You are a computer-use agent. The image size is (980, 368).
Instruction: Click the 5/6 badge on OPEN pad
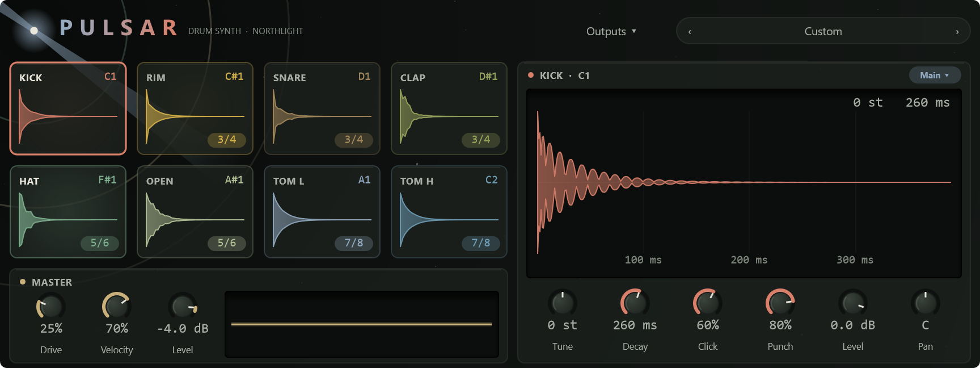tap(227, 243)
